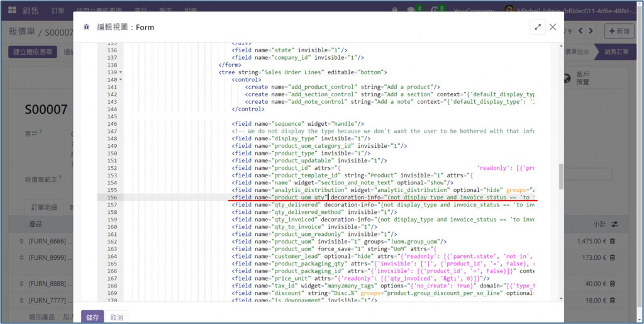Click drag handle of FURN_8888 row

pos(22,284)
